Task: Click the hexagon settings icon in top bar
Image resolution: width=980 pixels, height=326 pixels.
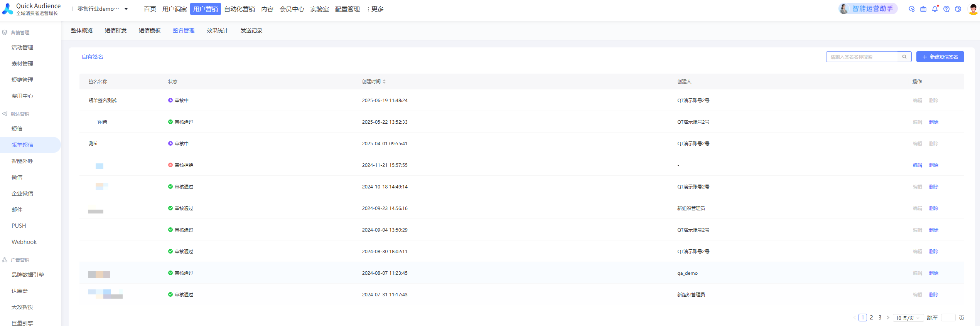Action: [912, 9]
